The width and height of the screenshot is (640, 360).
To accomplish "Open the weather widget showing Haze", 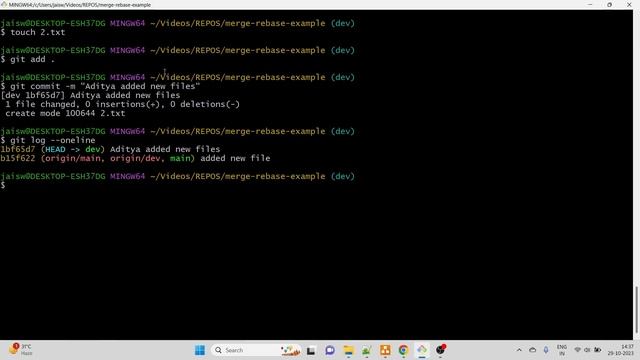I will point(20,350).
